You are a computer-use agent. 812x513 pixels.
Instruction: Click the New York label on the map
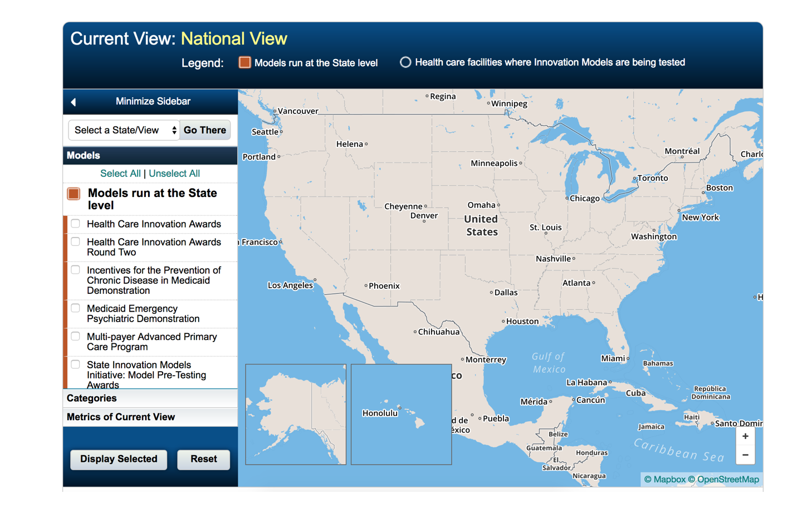[701, 218]
